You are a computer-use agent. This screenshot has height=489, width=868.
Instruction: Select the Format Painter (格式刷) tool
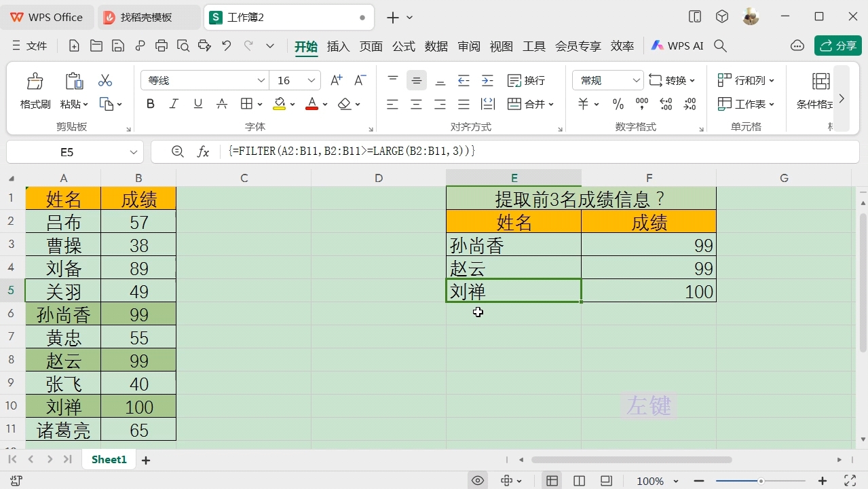pos(35,92)
